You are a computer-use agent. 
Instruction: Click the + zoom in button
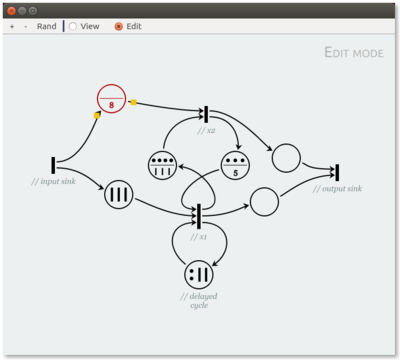point(12,26)
